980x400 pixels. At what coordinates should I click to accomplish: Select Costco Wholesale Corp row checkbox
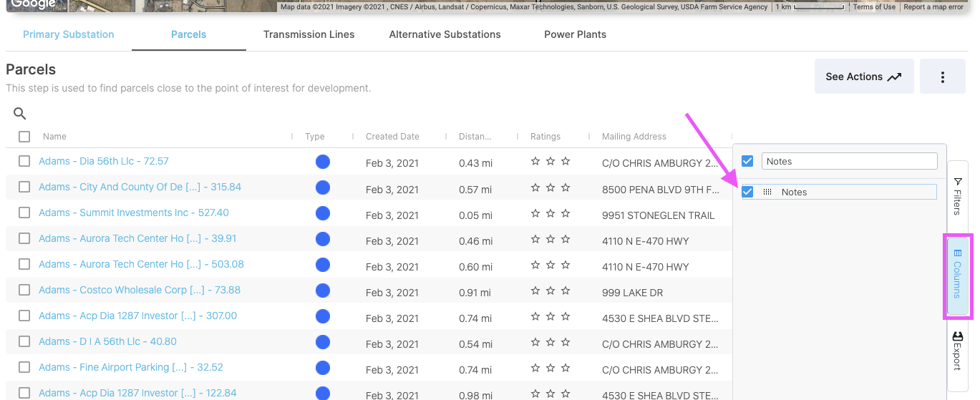coord(24,290)
